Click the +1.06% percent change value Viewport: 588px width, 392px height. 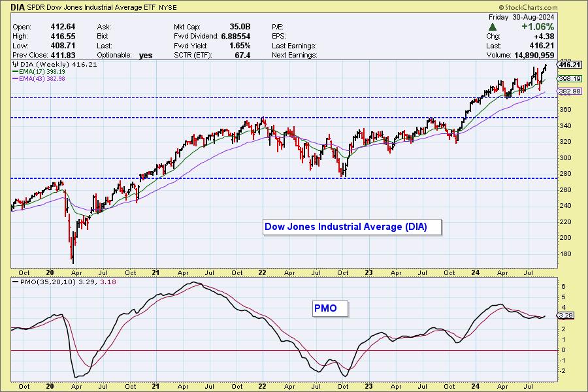point(538,27)
